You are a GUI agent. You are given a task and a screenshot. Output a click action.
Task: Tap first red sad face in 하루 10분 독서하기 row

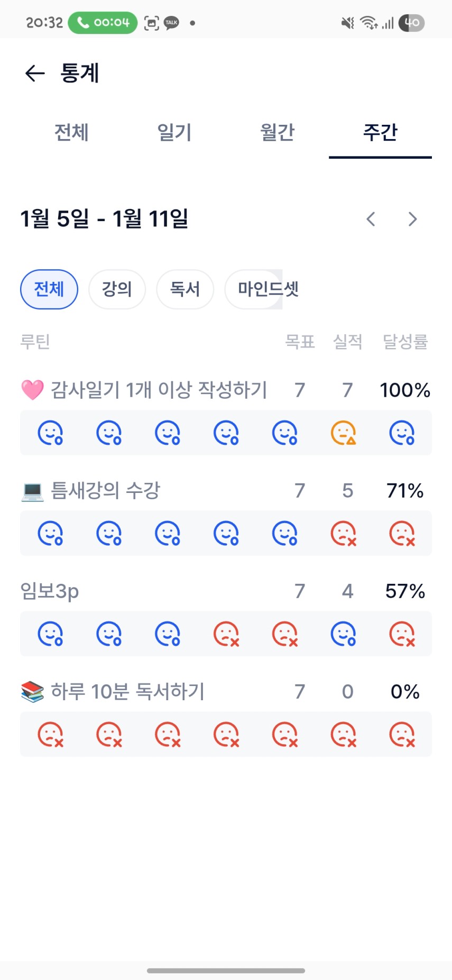(x=50, y=734)
